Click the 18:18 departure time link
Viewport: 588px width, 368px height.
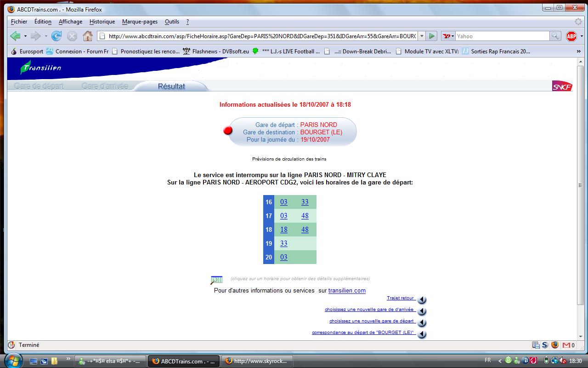(x=284, y=230)
